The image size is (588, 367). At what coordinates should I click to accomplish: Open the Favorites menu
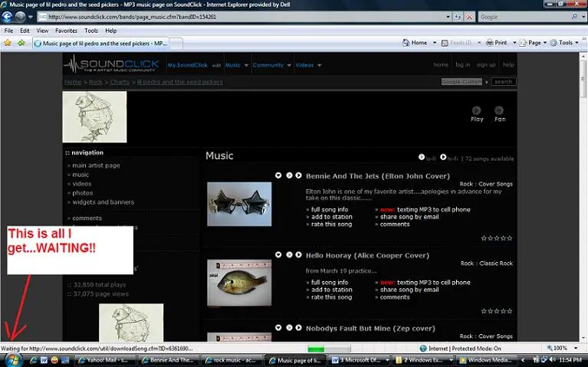click(x=66, y=31)
